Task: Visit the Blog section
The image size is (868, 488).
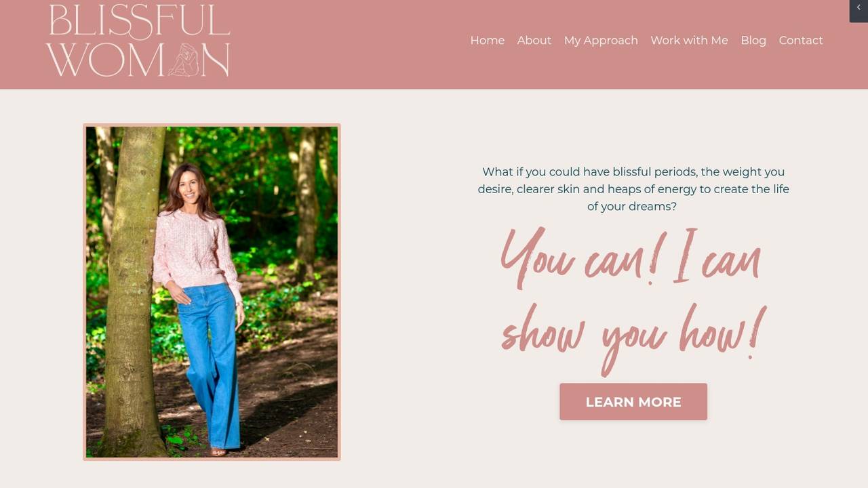Action: pos(753,41)
